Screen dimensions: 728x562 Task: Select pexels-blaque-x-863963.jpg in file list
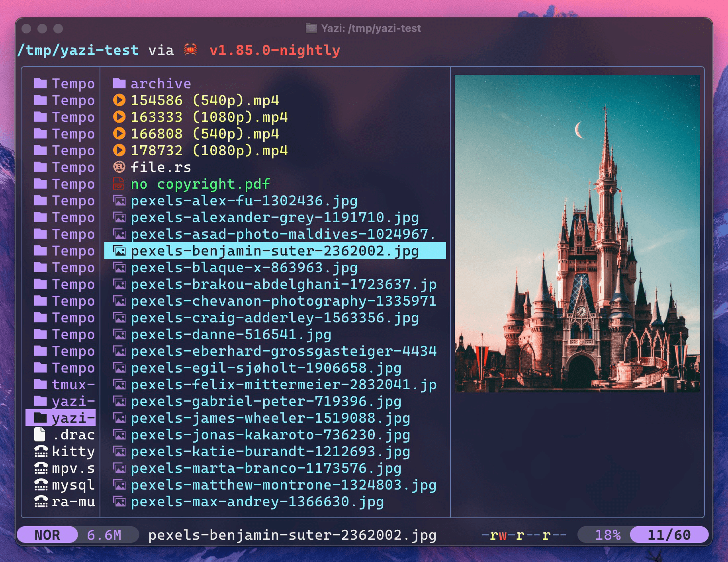(244, 267)
